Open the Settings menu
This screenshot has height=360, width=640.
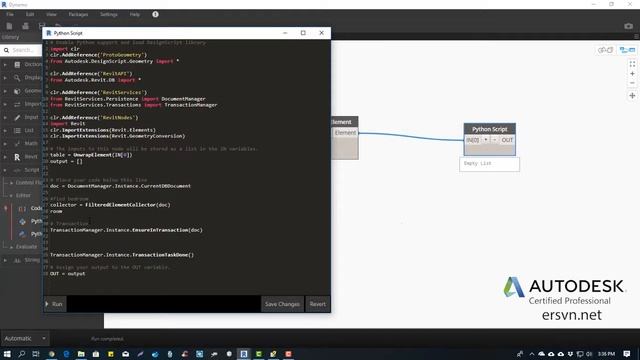point(109,14)
